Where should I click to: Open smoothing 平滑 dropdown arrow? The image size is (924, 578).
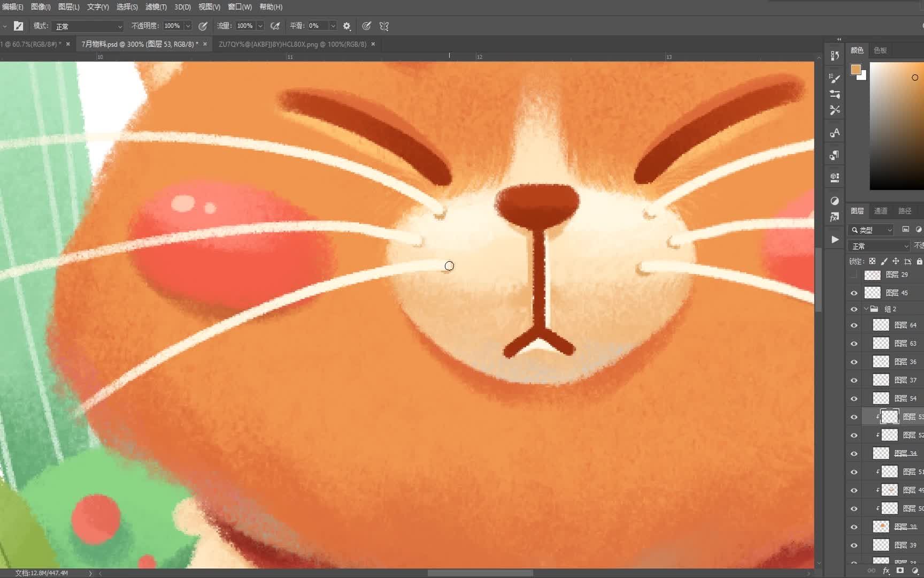pyautogui.click(x=333, y=26)
